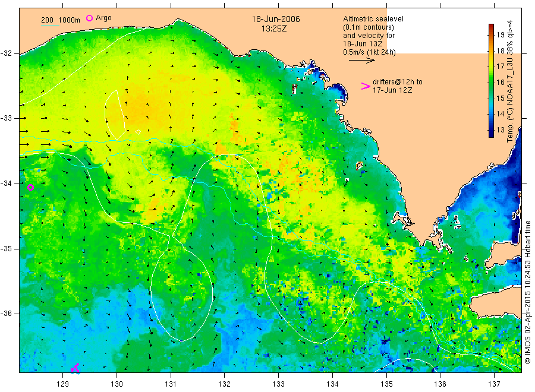Screen dimensions: 535x392
Task: Click the 16 label on the temperature scale
Action: click(500, 82)
